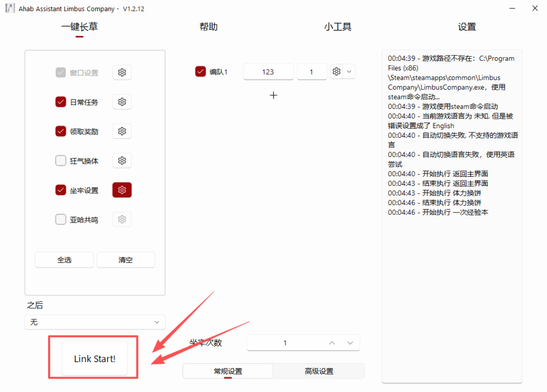Open settings gear for 领取奖励

click(x=122, y=131)
